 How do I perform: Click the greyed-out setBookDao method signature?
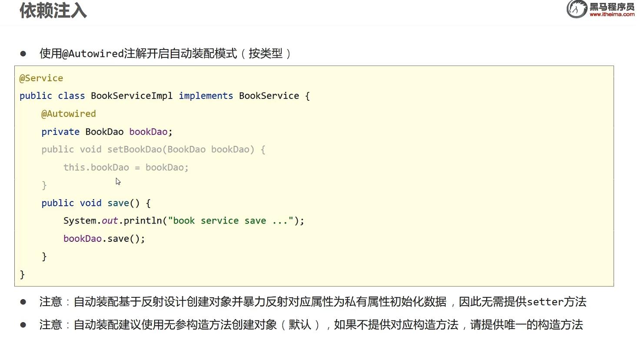tap(153, 149)
